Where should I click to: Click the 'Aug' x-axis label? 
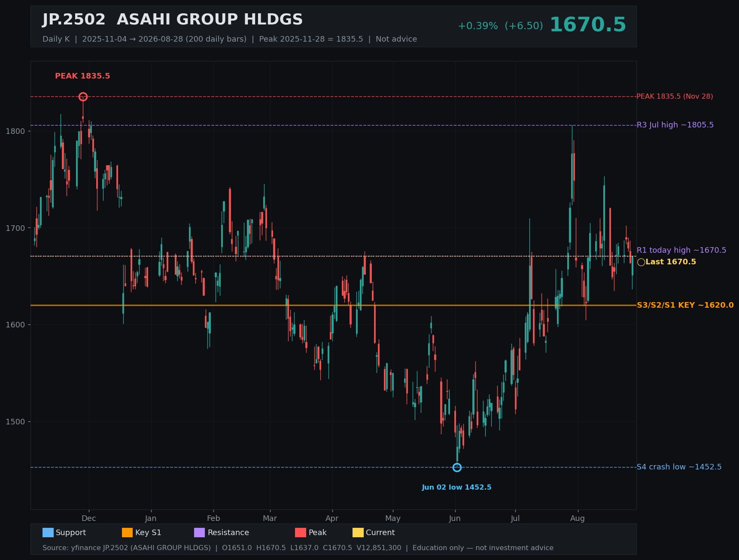click(x=578, y=518)
